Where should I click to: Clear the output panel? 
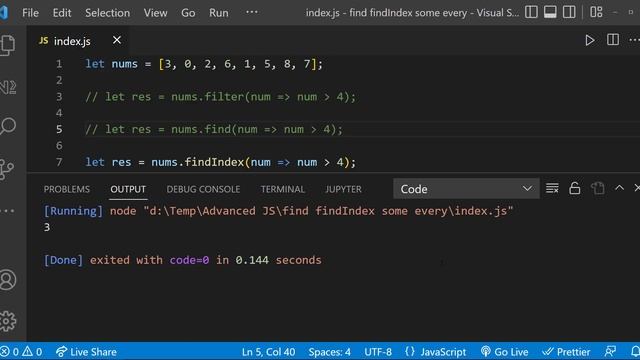[x=552, y=188]
